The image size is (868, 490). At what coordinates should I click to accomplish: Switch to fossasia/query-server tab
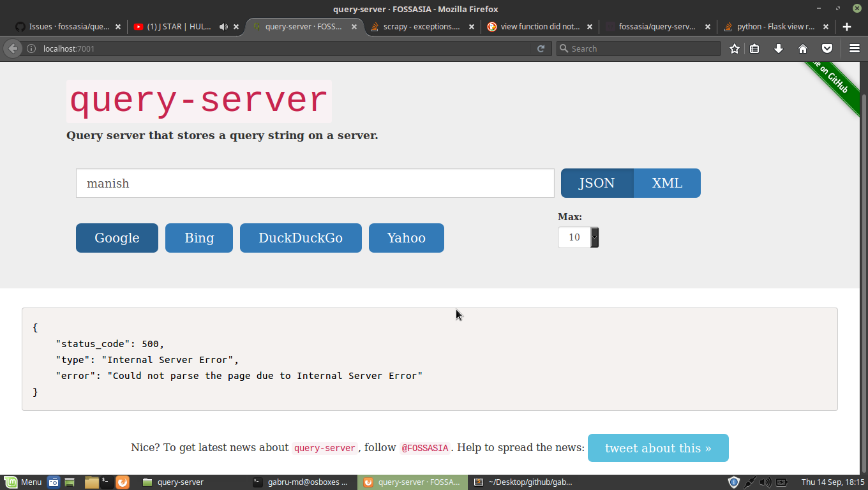click(657, 27)
